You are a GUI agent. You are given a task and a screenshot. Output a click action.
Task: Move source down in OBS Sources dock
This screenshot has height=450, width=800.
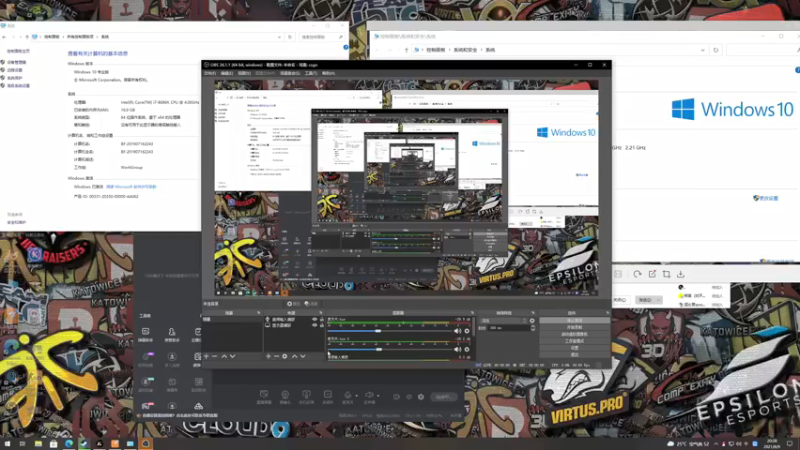point(303,356)
